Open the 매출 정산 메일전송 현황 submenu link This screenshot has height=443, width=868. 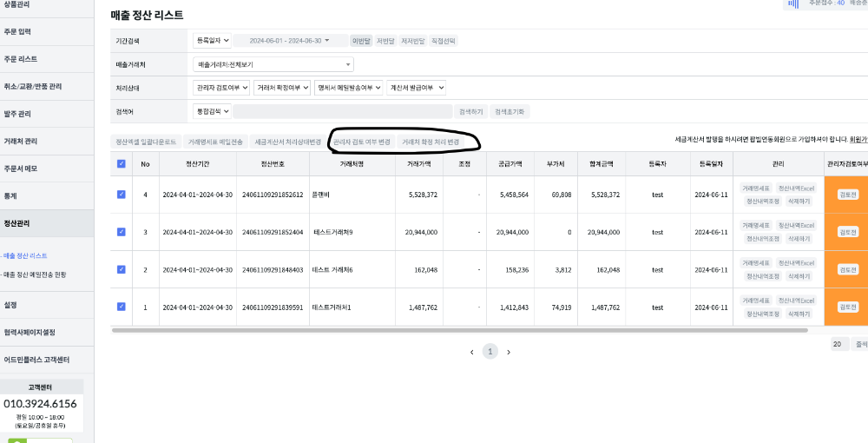[x=35, y=274]
